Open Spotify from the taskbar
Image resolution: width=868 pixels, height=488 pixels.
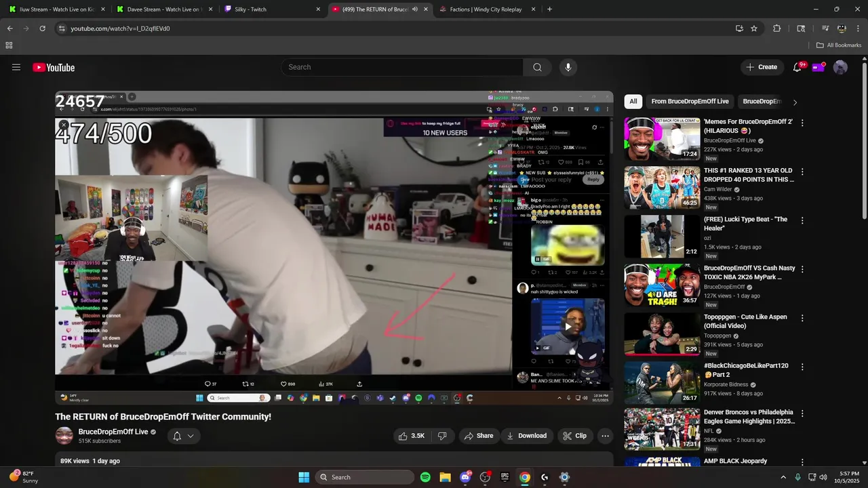coord(425,477)
